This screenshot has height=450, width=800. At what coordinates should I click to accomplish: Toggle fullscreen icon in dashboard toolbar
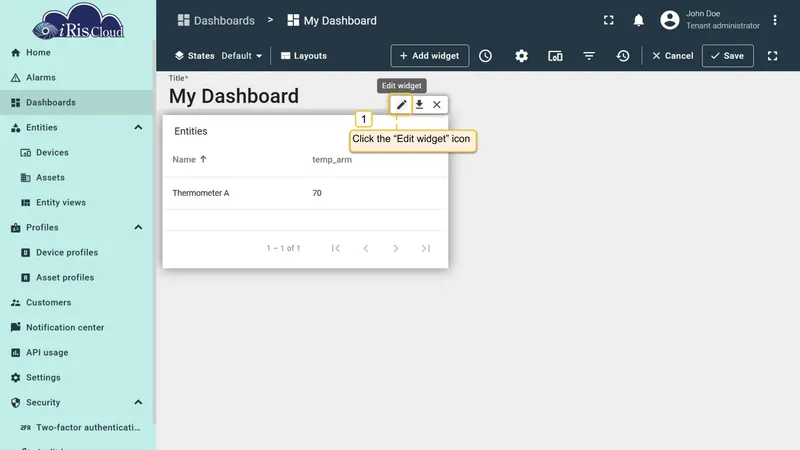[x=772, y=56]
